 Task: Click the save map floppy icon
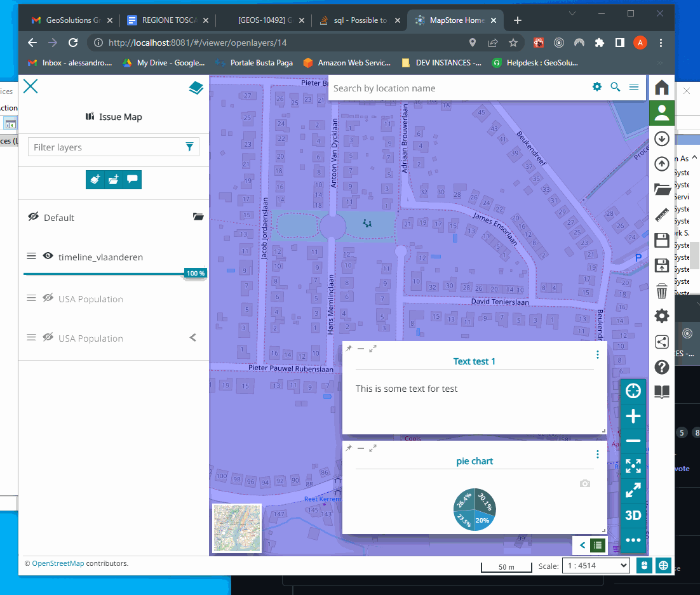click(662, 240)
